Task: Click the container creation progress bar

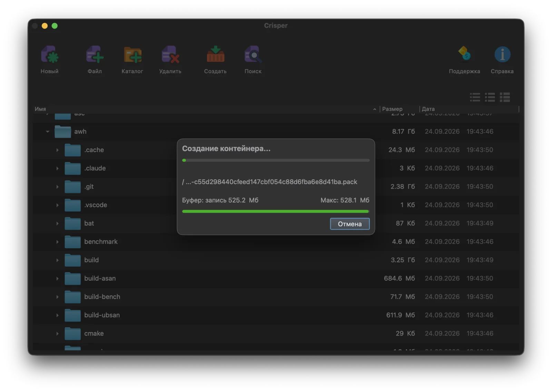Action: pyautogui.click(x=276, y=160)
